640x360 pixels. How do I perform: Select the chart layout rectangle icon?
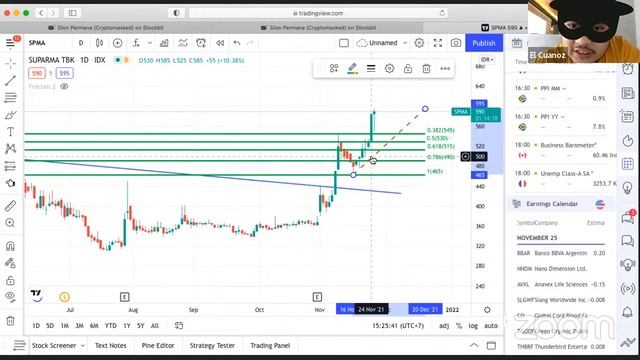(x=344, y=43)
